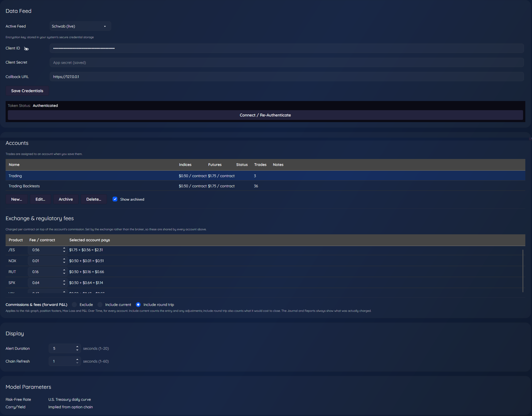This screenshot has height=416, width=532.
Task: Click the RUT fee stepper arrows
Action: [64, 272]
